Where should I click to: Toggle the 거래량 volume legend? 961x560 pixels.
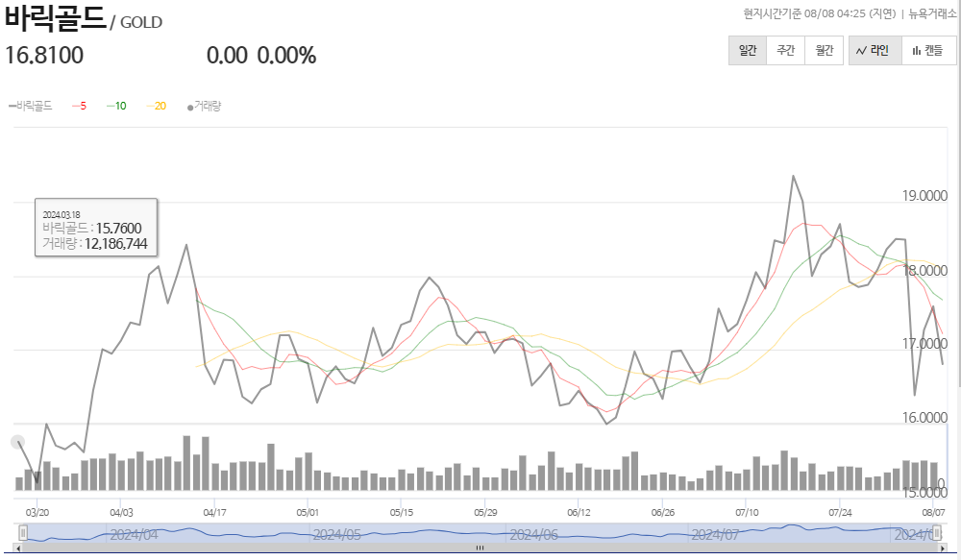click(204, 106)
